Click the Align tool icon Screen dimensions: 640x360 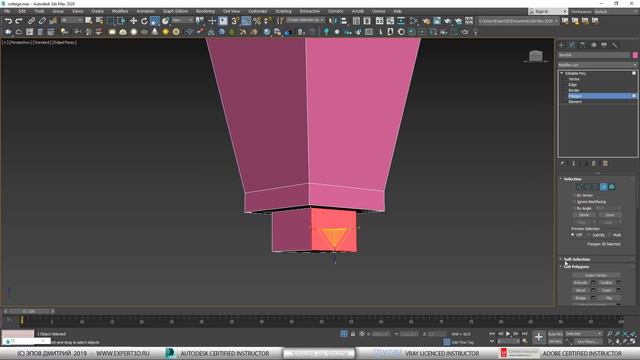click(344, 20)
